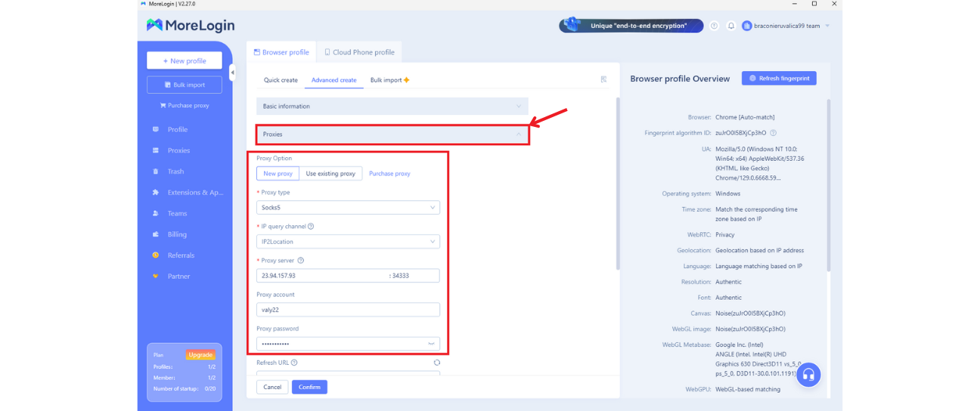Click the Windows operating system value

pyautogui.click(x=727, y=194)
